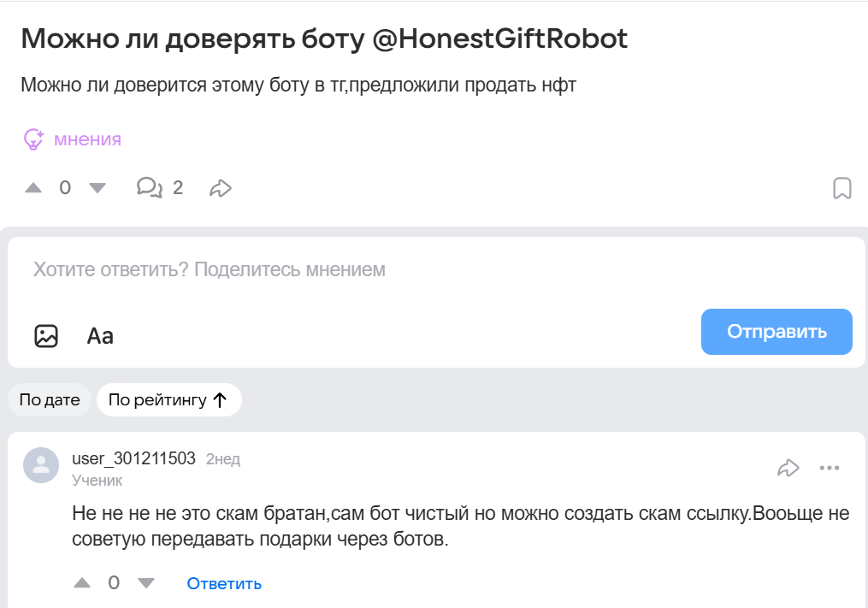Click the answer author's avatar
Screen dimensions: 868x608
point(41,465)
